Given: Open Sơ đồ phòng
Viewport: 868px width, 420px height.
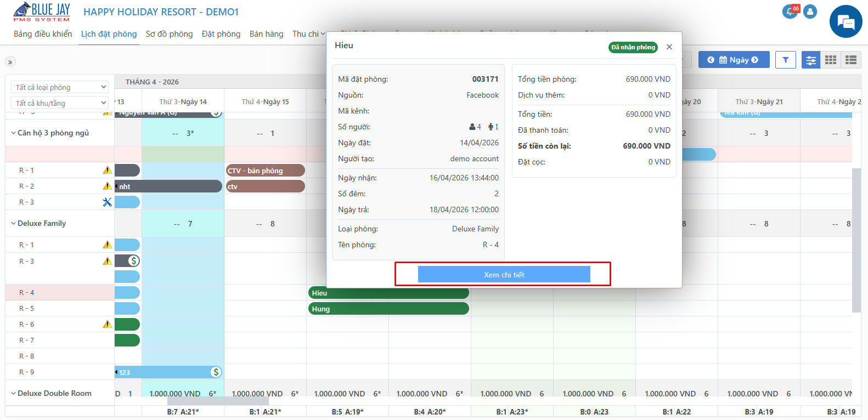Looking at the screenshot, I should [169, 34].
